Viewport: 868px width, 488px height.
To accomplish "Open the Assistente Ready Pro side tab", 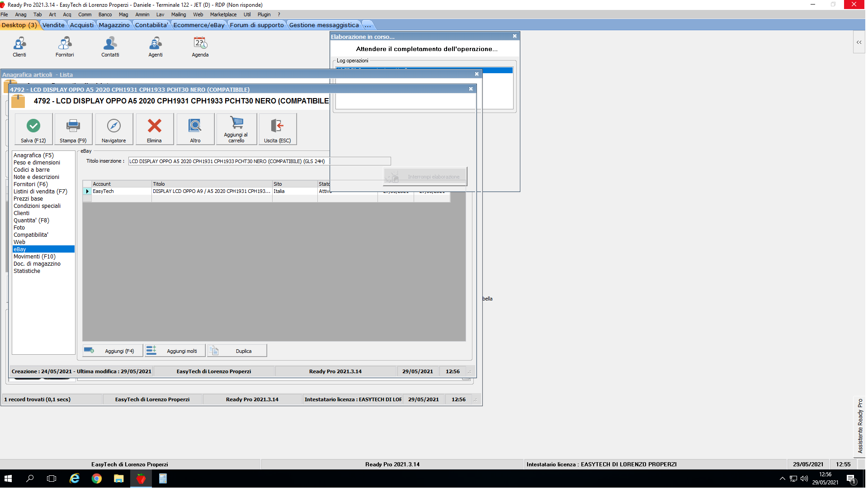I will click(x=860, y=426).
